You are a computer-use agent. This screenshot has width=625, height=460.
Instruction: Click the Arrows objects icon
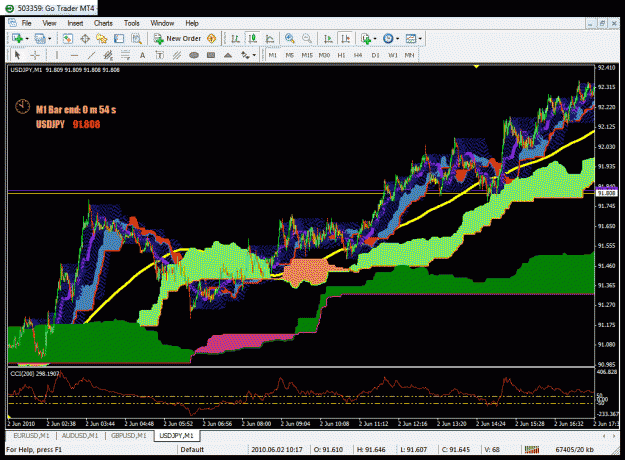[245, 55]
